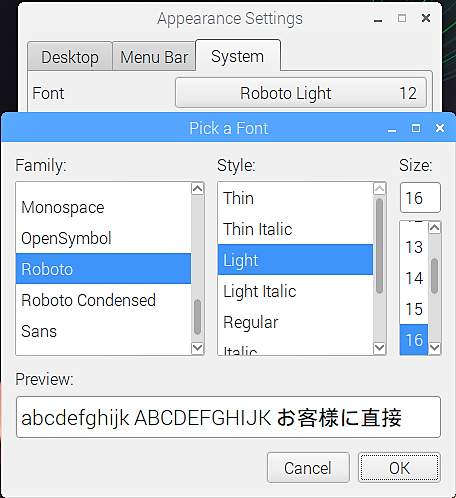The height and width of the screenshot is (498, 456).
Task: Click the Family list scrollbar thumb
Action: (x=198, y=317)
